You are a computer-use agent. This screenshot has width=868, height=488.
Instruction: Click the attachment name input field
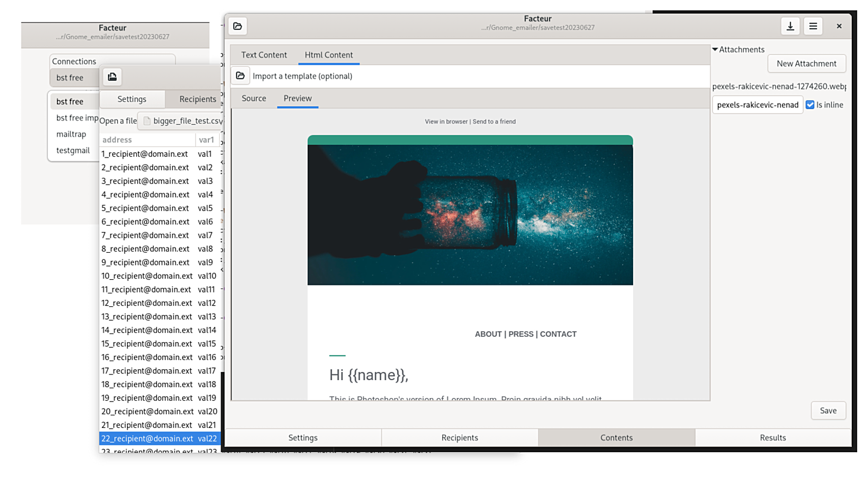click(757, 104)
